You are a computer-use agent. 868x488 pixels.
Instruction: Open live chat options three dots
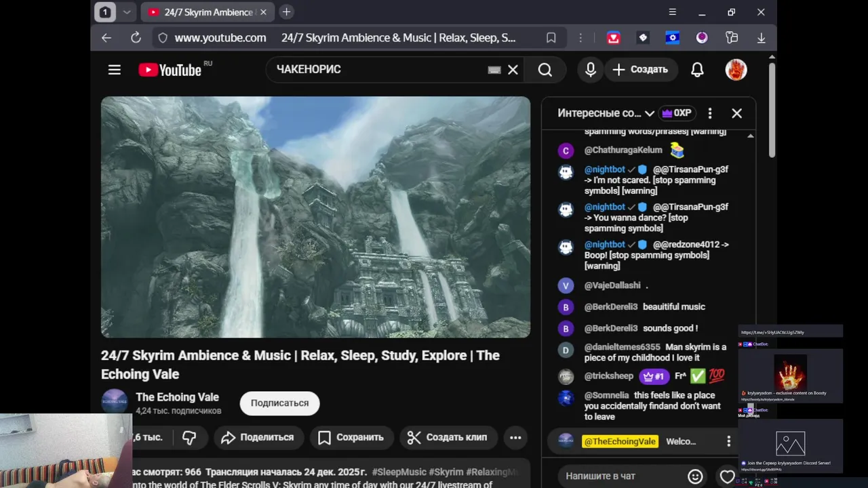click(709, 113)
